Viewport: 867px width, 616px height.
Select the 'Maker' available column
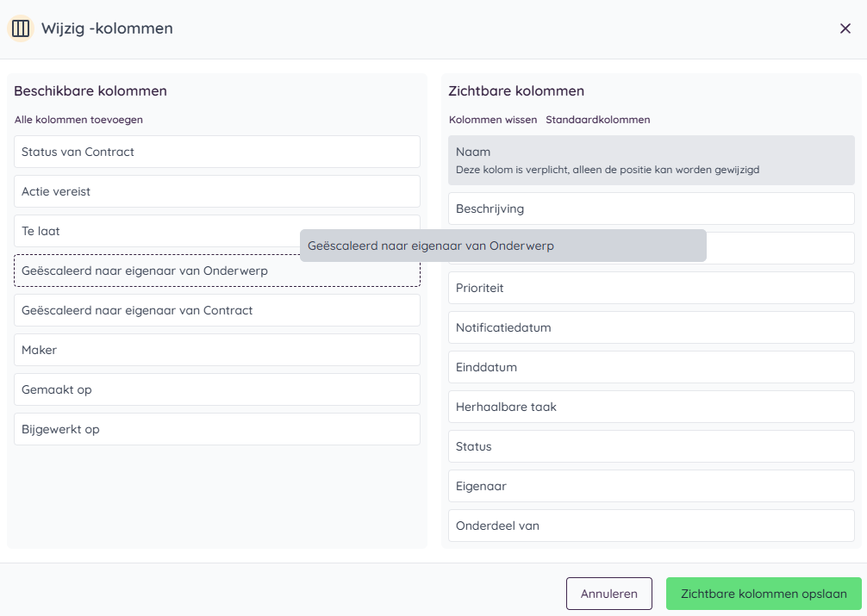pyautogui.click(x=216, y=350)
